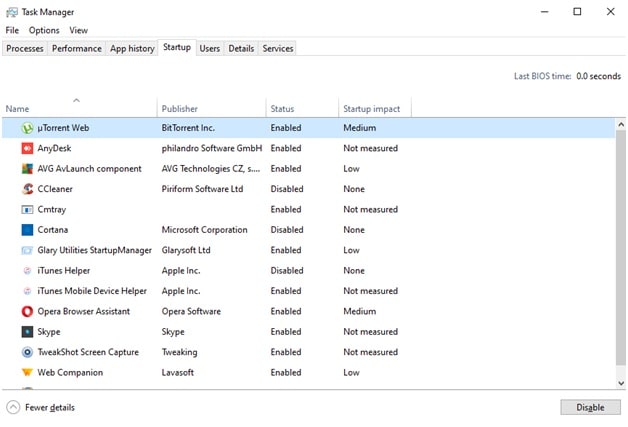Select the TweakShot Screen Capture entry
This screenshot has height=427, width=628.
88,352
